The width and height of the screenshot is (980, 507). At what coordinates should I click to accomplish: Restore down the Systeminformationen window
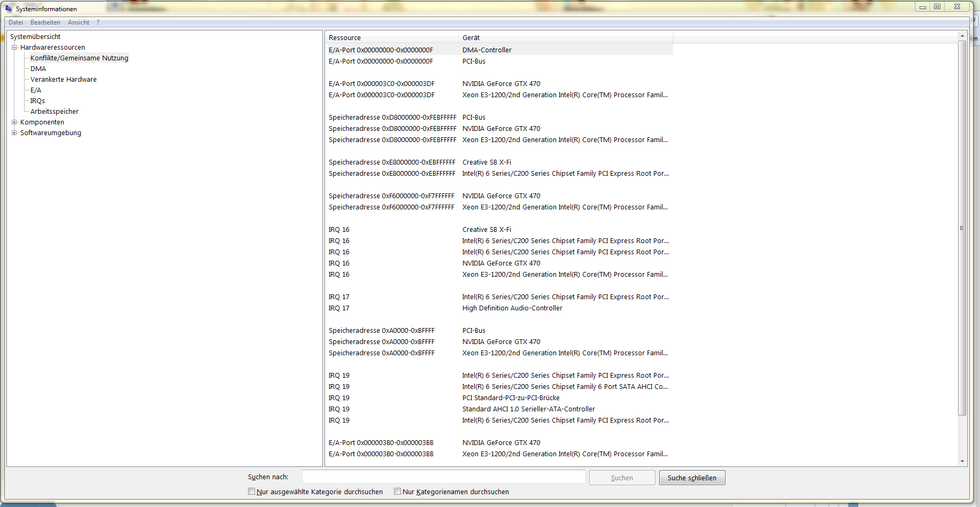937,7
